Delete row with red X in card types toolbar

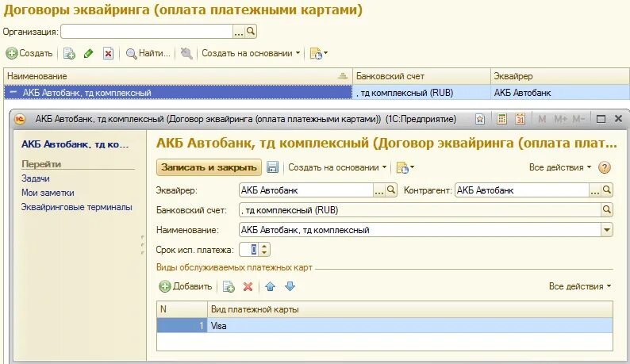pyautogui.click(x=248, y=286)
